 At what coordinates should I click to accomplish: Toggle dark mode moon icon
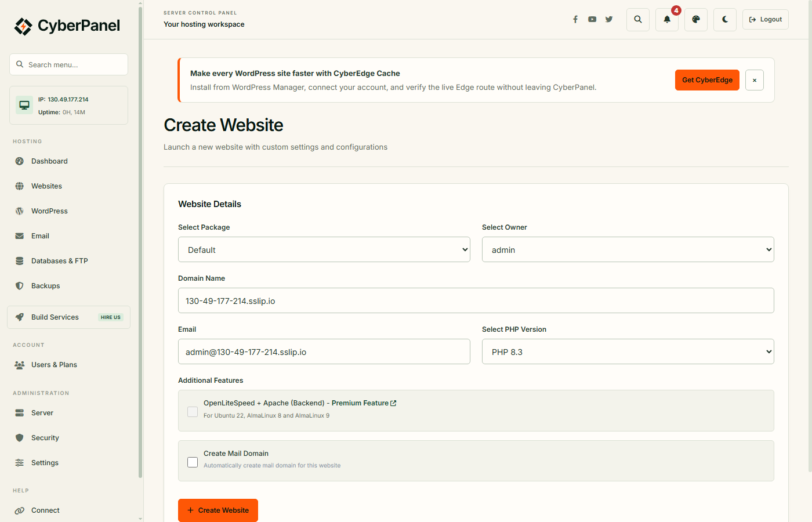[x=725, y=20]
